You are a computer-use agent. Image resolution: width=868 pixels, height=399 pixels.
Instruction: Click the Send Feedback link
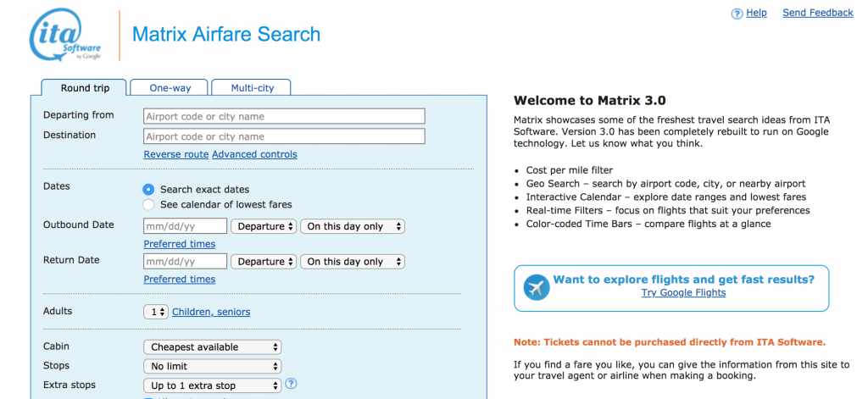[818, 13]
